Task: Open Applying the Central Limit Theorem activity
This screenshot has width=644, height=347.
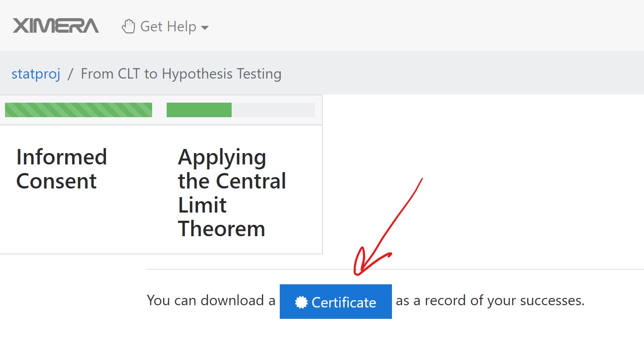Action: (x=232, y=193)
